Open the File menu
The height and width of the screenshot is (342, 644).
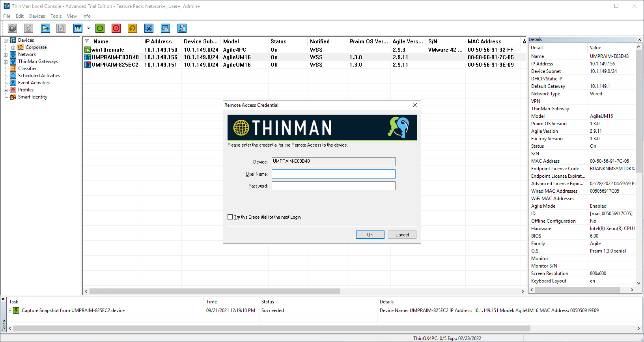coord(7,16)
